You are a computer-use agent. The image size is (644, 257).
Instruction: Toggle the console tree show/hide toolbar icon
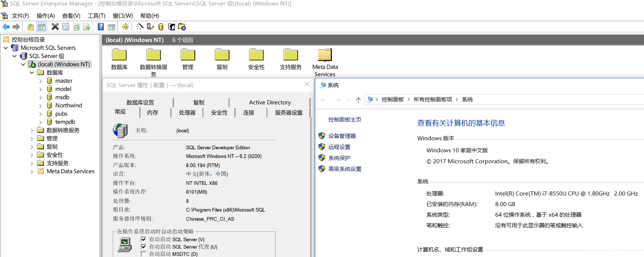[x=42, y=27]
